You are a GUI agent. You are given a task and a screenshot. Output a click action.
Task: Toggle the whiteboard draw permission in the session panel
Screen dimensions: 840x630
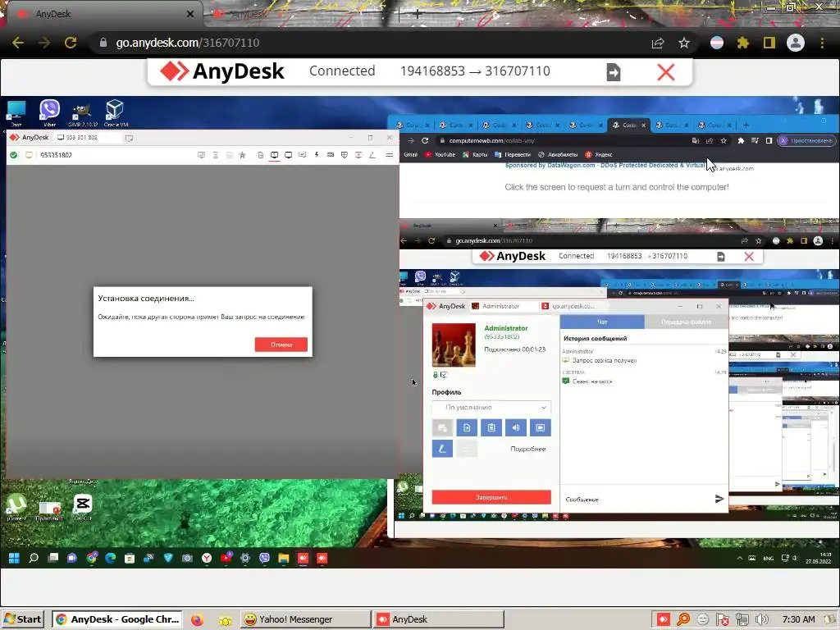click(x=442, y=449)
